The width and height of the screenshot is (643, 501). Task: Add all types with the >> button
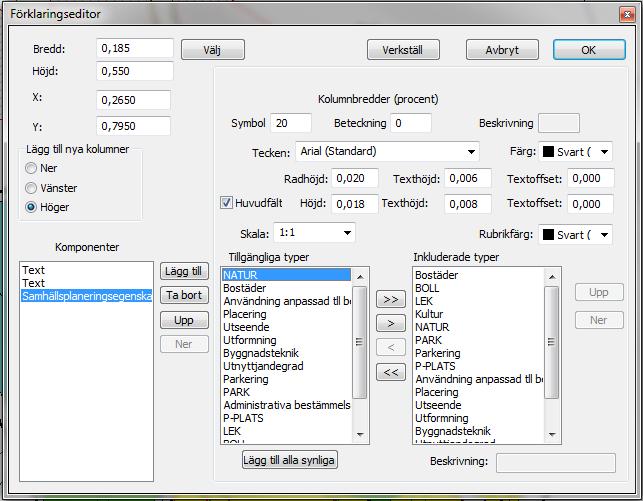coord(390,299)
